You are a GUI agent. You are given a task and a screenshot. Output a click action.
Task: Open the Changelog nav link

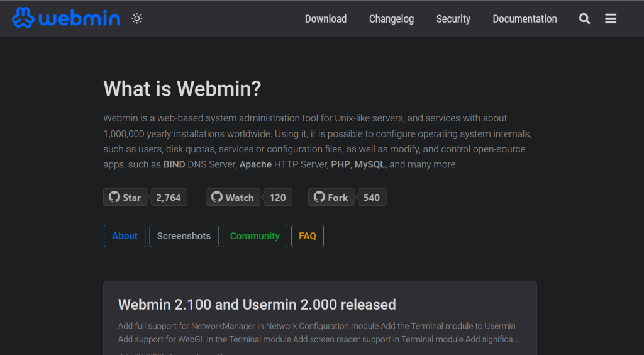[391, 19]
